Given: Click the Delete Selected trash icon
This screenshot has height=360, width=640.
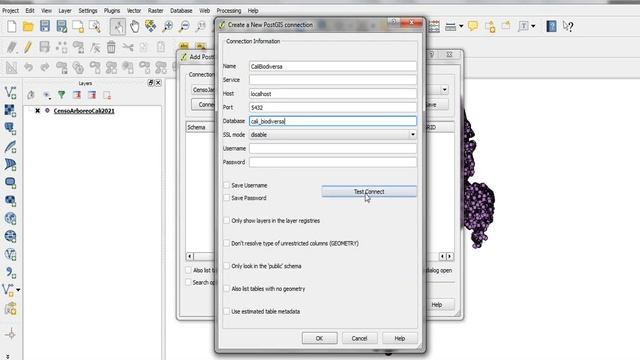Looking at the screenshot, I should tap(111, 47).
